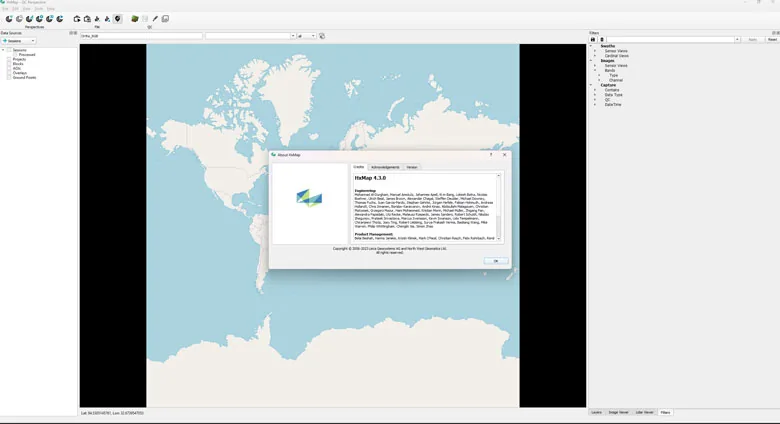Click the Ortho_RGB layer input field
Viewport: 780px width, 424px height.
pos(141,36)
